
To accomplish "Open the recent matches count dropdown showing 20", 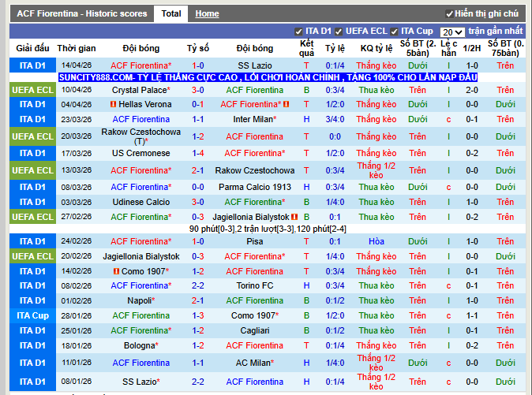I will point(451,32).
